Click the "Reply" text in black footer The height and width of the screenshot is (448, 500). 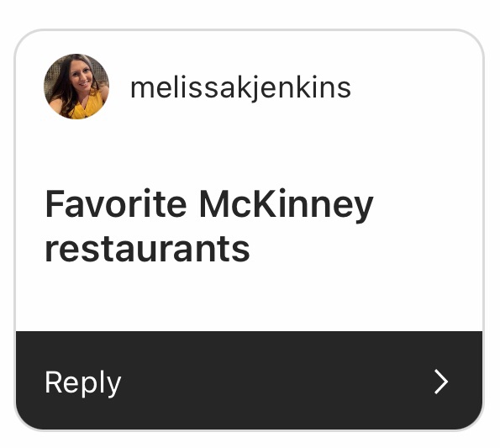coord(83,383)
